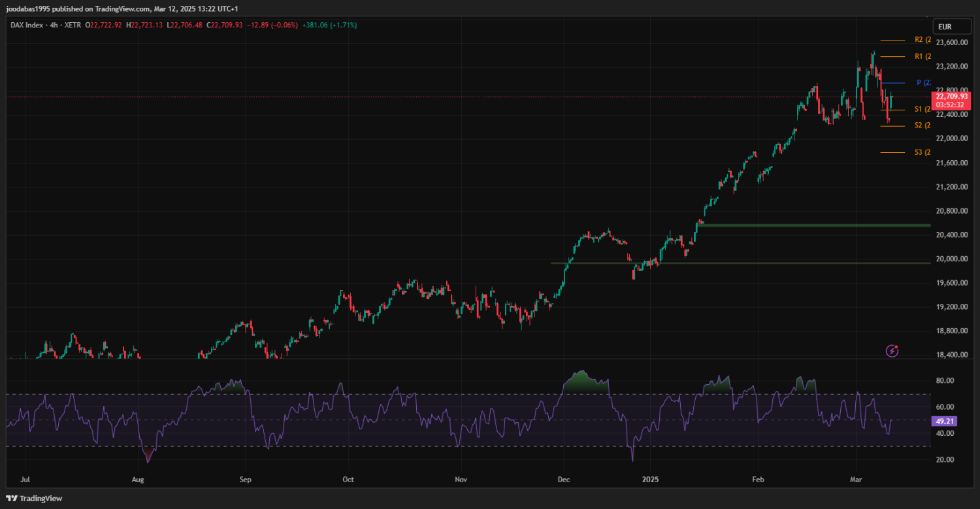Click the purple 49.21 RSI value tag

(943, 421)
